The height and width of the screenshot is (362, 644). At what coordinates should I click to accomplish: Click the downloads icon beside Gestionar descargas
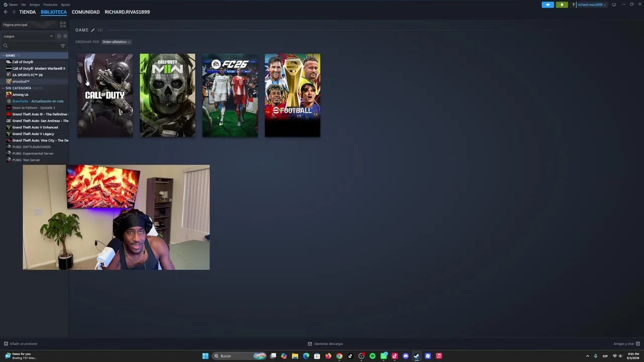click(310, 344)
